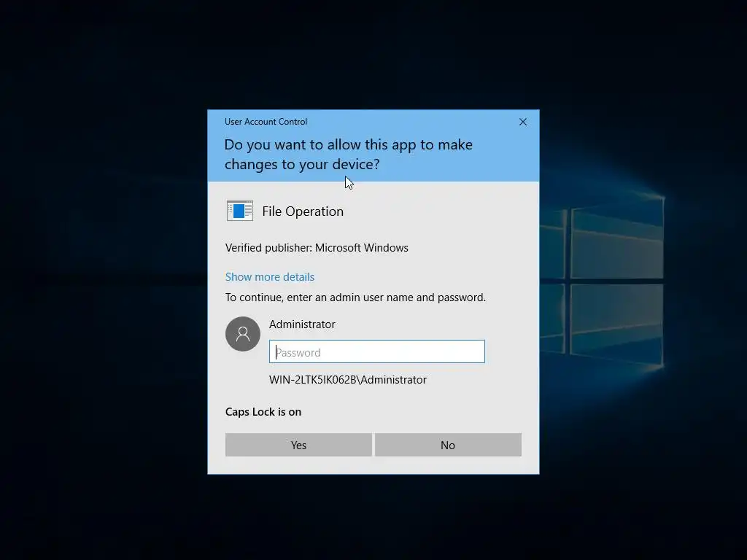This screenshot has width=747, height=560.
Task: Click the WIN-2LTK5IK062B\Administrator text
Action: 348,379
